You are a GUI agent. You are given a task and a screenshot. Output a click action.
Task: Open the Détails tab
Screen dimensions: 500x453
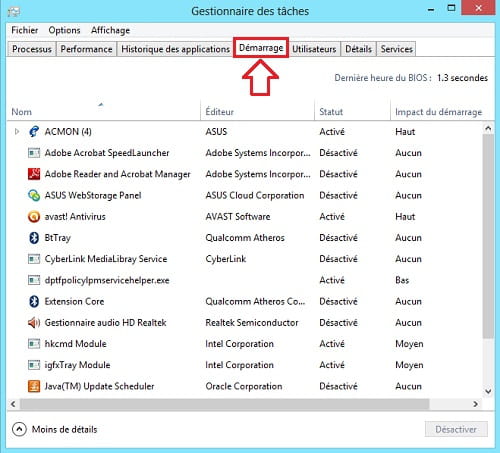click(358, 49)
